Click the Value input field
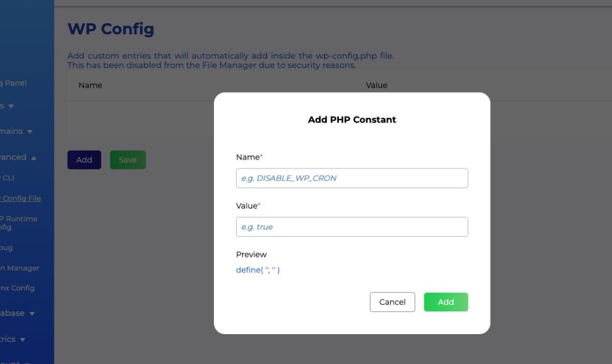Image resolution: width=612 pixels, height=364 pixels. [351, 227]
